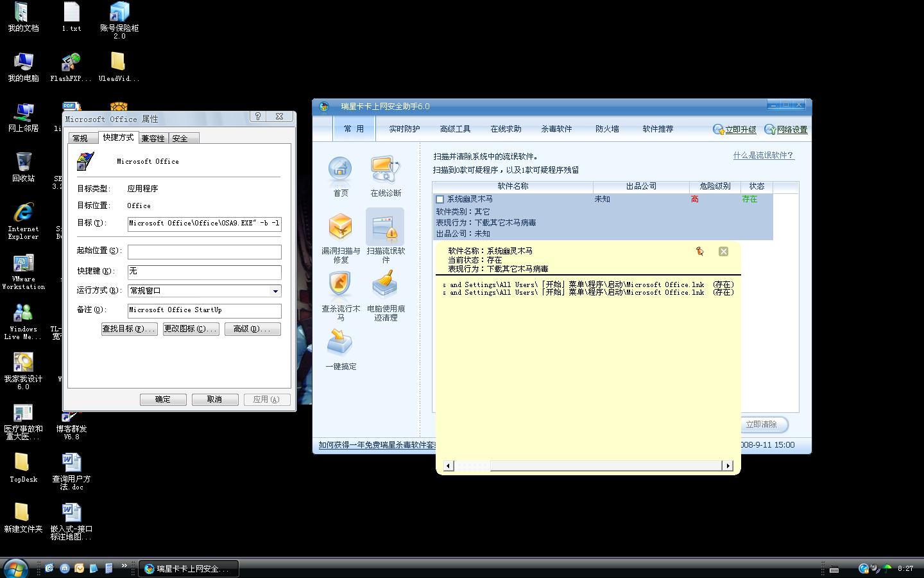Select the 网上邻居 desktop icon

tap(23, 118)
